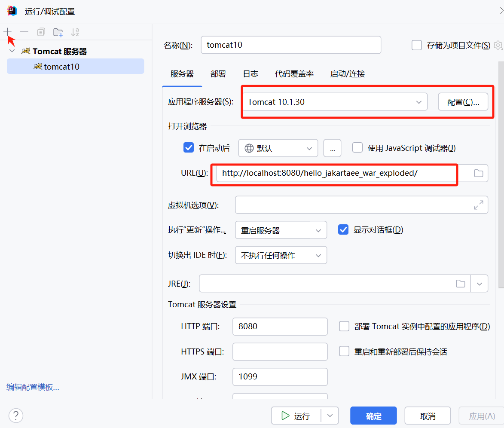Switch to the 部署 tab
Viewport: 504px width, 428px height.
click(x=218, y=74)
